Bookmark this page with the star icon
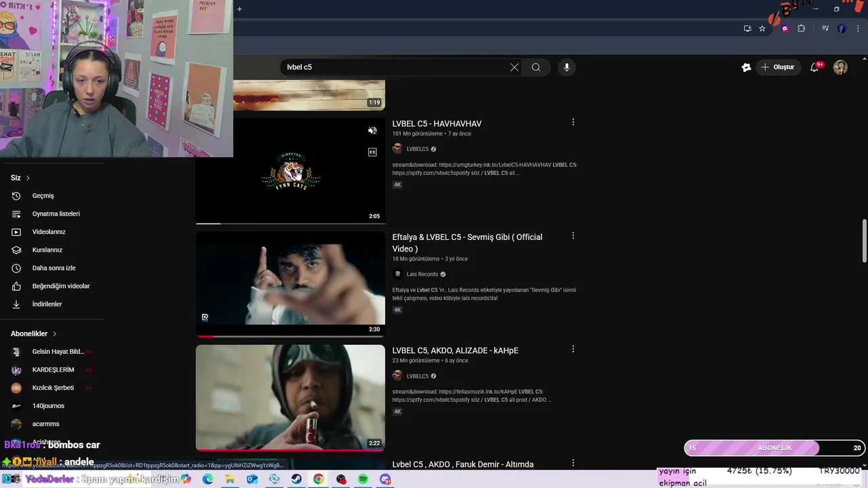Screen dimensions: 868x488 pos(762,28)
